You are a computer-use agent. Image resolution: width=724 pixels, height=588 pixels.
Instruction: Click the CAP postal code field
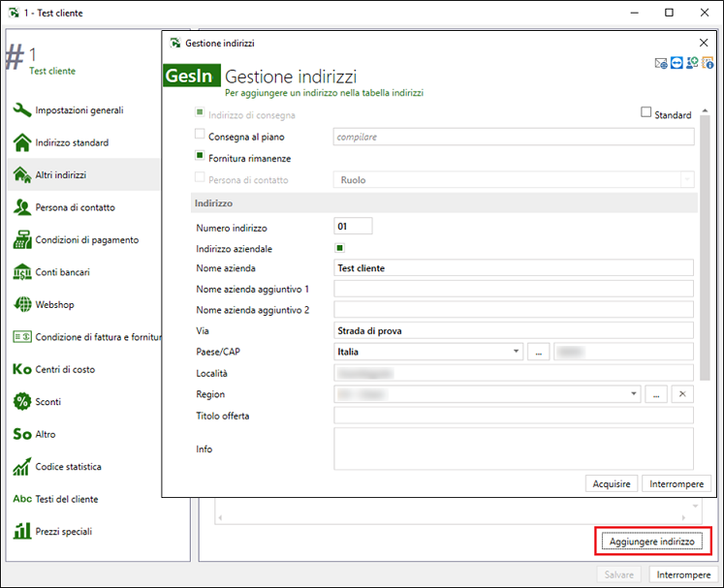point(624,352)
